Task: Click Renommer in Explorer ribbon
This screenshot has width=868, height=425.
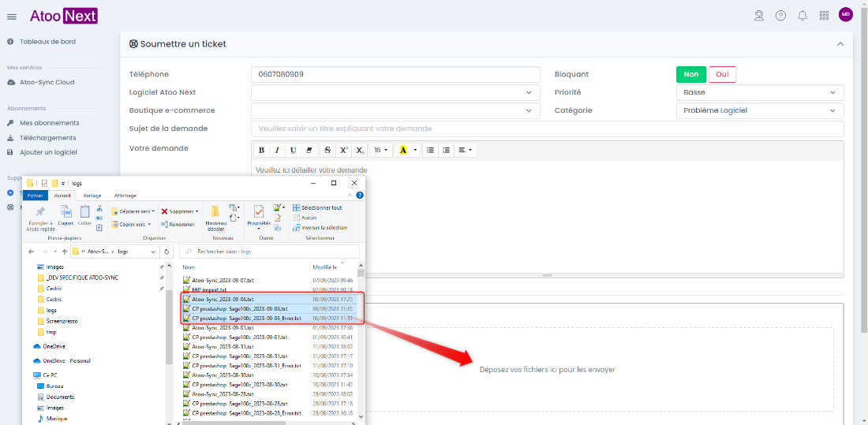Action: [178, 224]
